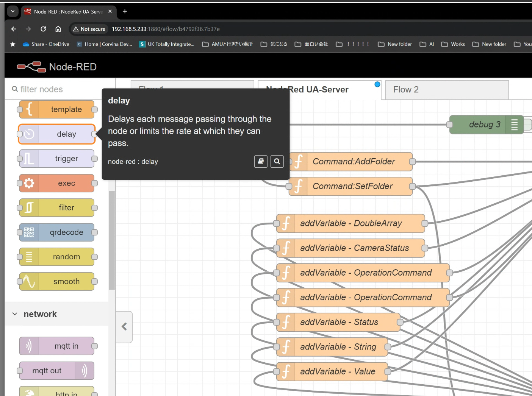Screen dimensions: 532x396
Task: Switch to the Flow 2 tab
Action: point(447,90)
